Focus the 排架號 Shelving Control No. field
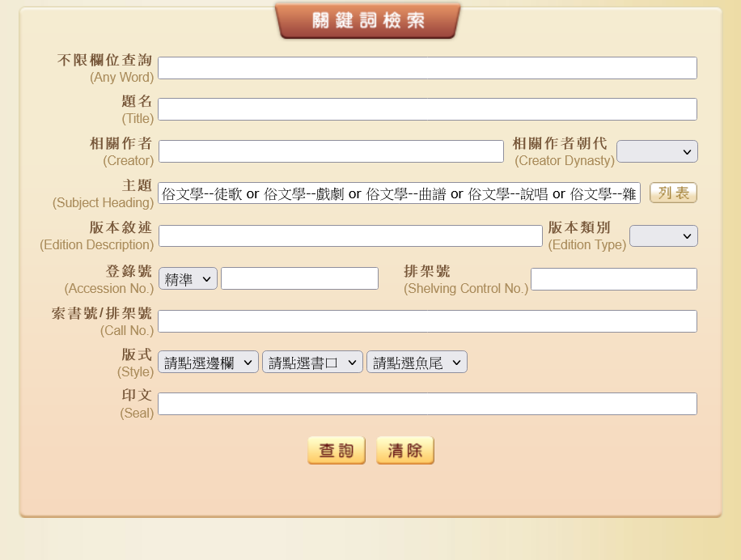This screenshot has height=560, width=741. point(613,279)
